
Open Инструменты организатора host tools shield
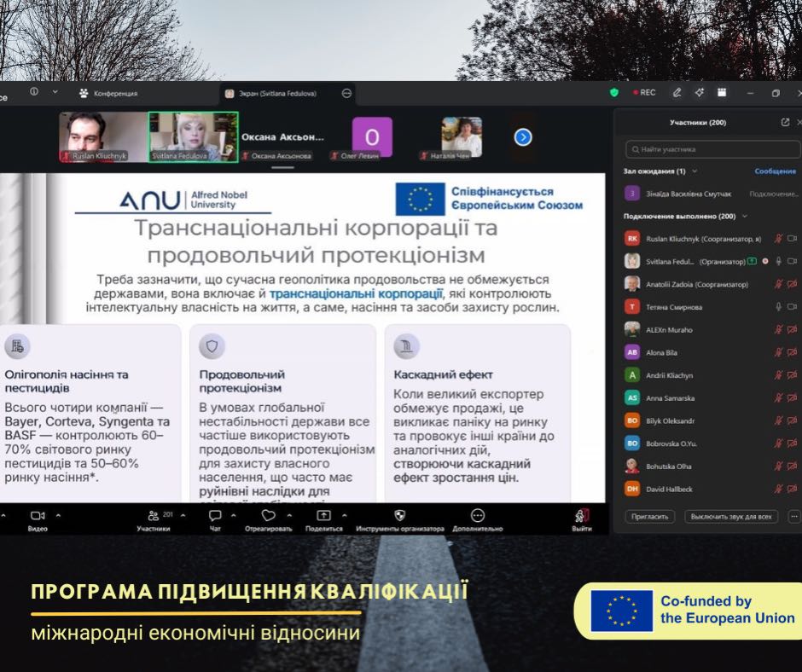[399, 516]
